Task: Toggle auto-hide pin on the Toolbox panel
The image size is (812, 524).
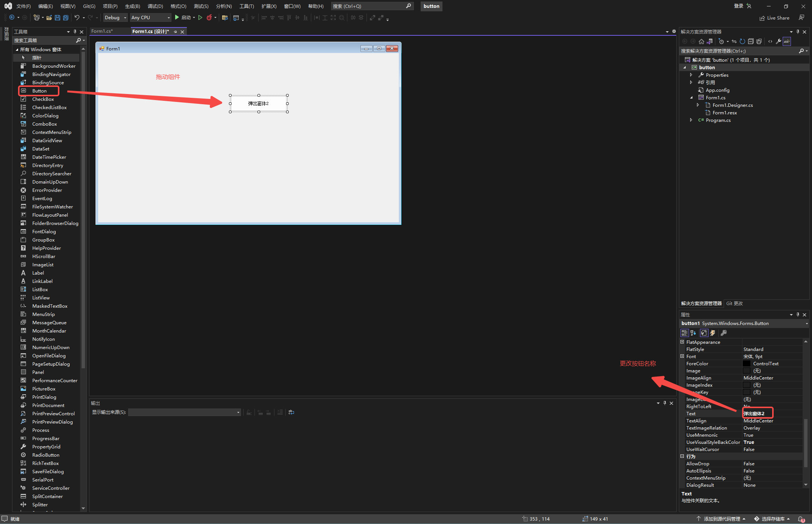Action: 75,32
